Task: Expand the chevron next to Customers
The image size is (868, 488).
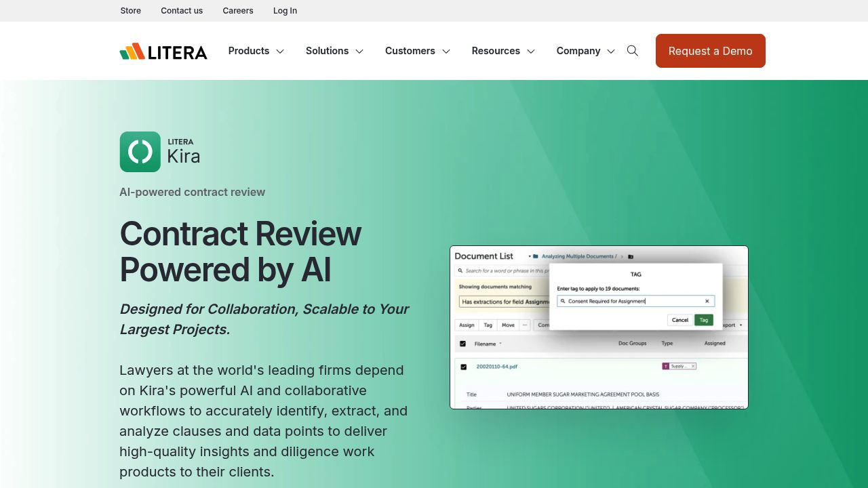Action: pos(446,52)
